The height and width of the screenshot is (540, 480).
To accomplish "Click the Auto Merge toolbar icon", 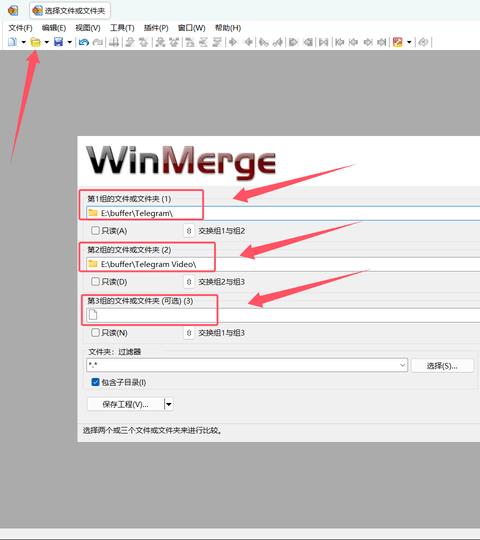I will (x=324, y=42).
